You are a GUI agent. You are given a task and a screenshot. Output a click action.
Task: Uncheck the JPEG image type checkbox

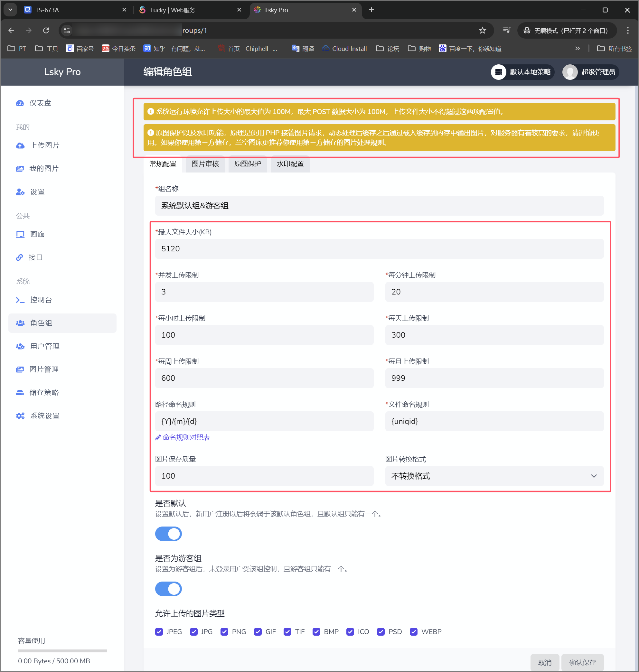159,632
